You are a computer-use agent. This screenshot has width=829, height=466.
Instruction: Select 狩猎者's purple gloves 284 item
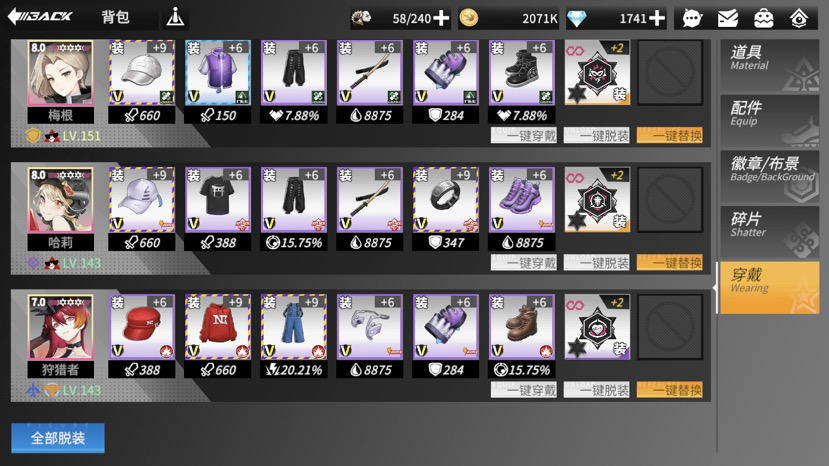tap(446, 328)
